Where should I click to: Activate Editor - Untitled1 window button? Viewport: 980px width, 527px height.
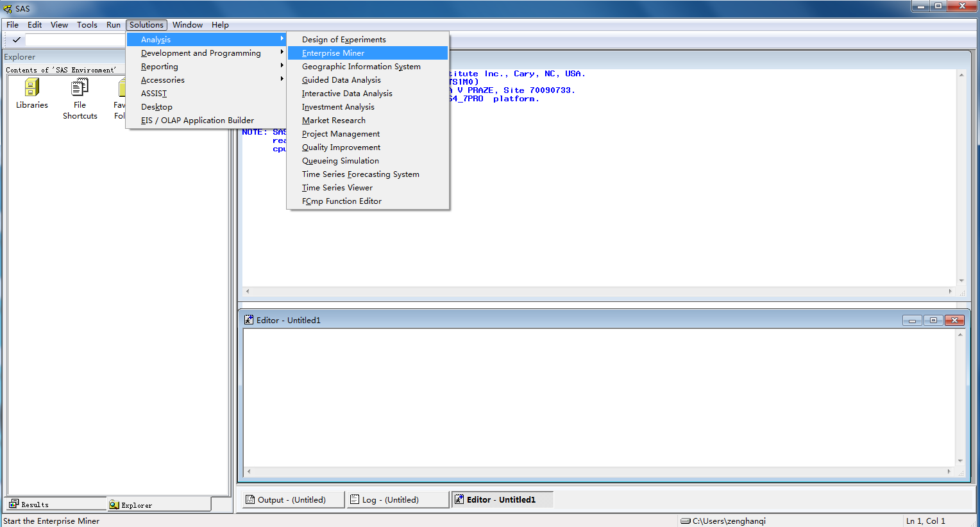click(502, 499)
